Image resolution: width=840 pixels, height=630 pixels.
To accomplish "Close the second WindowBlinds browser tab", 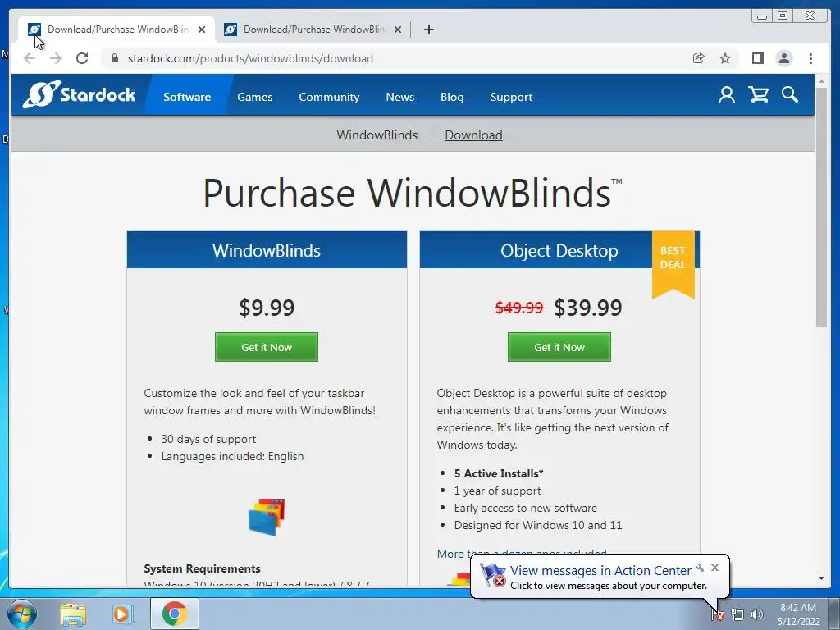I will (x=398, y=30).
